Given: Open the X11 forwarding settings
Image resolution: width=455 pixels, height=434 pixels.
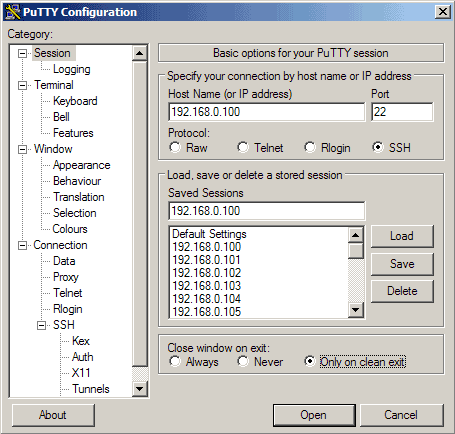Looking at the screenshot, I should [x=81, y=373].
